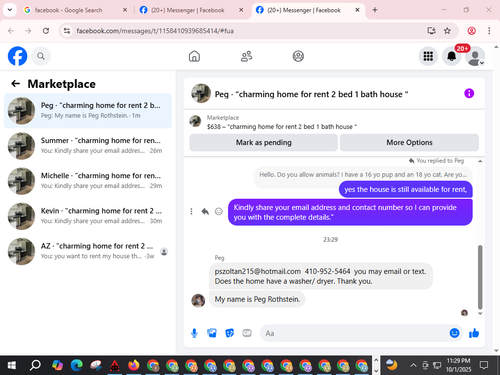Click 'My name is Peg Rothstein.' message
The height and width of the screenshot is (375, 500).
[257, 299]
